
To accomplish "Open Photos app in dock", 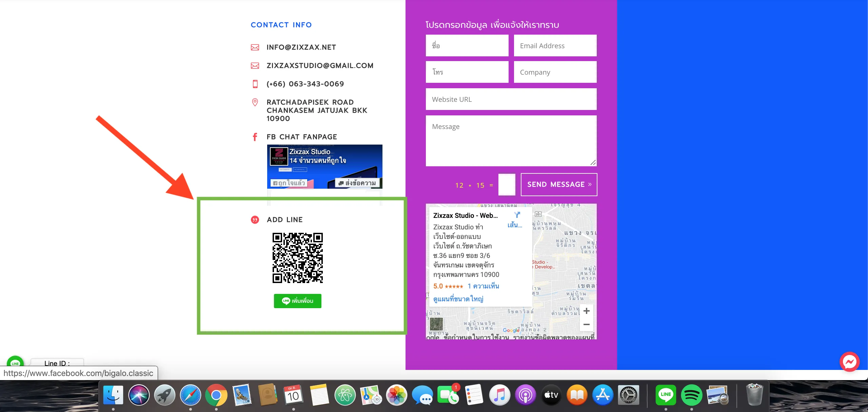I will (397, 395).
